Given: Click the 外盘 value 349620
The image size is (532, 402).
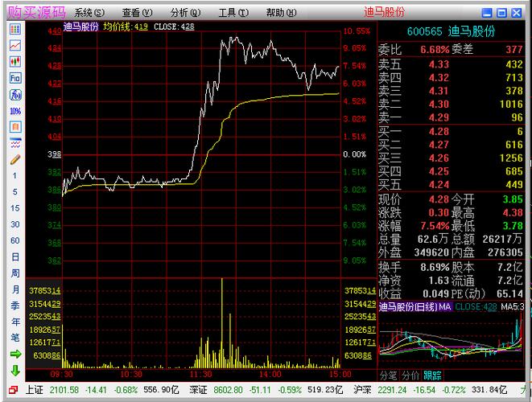Looking at the screenshot, I should [x=431, y=252].
